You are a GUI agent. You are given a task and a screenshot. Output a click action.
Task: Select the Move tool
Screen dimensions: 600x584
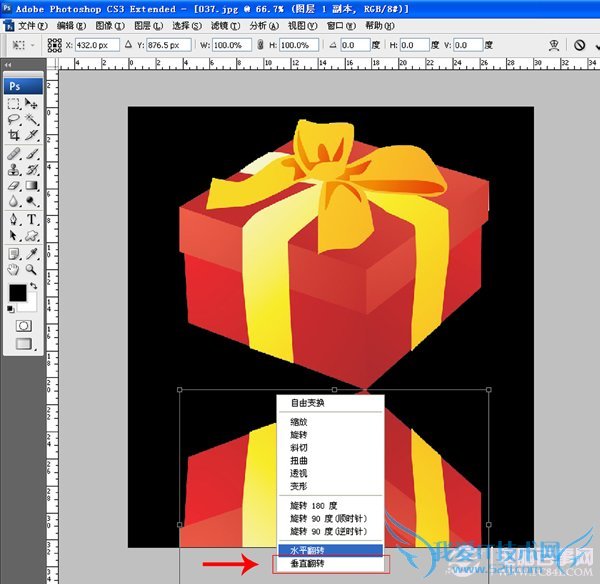(32, 104)
